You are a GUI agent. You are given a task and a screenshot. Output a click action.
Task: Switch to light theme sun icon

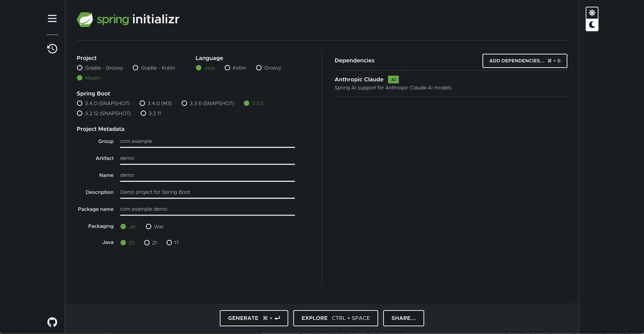[x=592, y=13]
